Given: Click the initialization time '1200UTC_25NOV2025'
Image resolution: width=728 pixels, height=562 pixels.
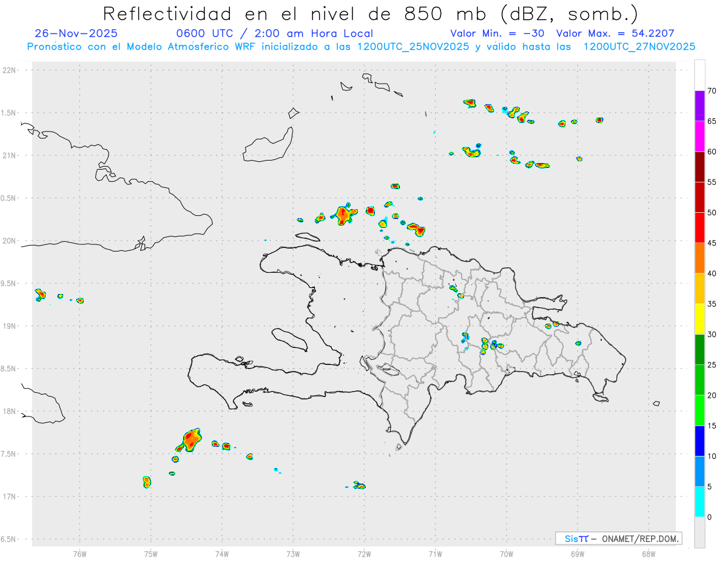Looking at the screenshot, I should coord(413,47).
